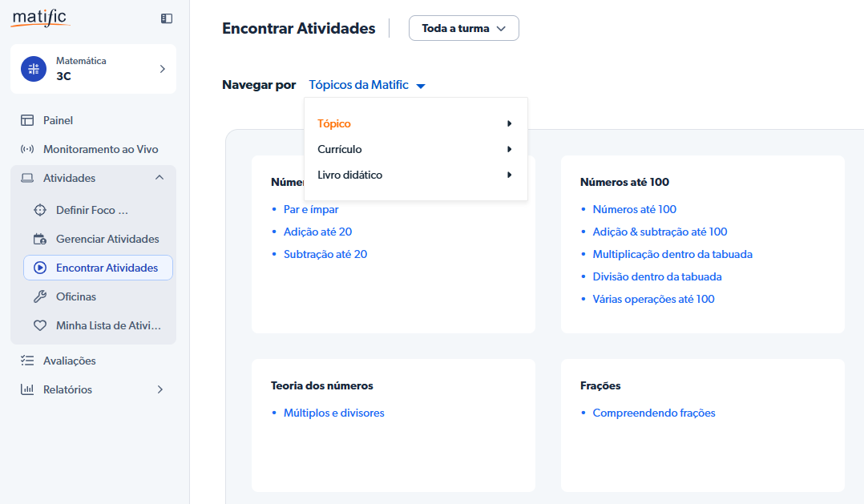Select Tópico in the dropdown menu
864x504 pixels.
(x=334, y=123)
